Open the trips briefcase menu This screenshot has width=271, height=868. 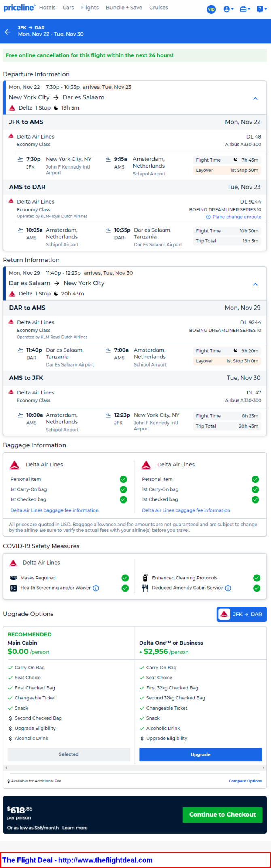[x=245, y=9]
